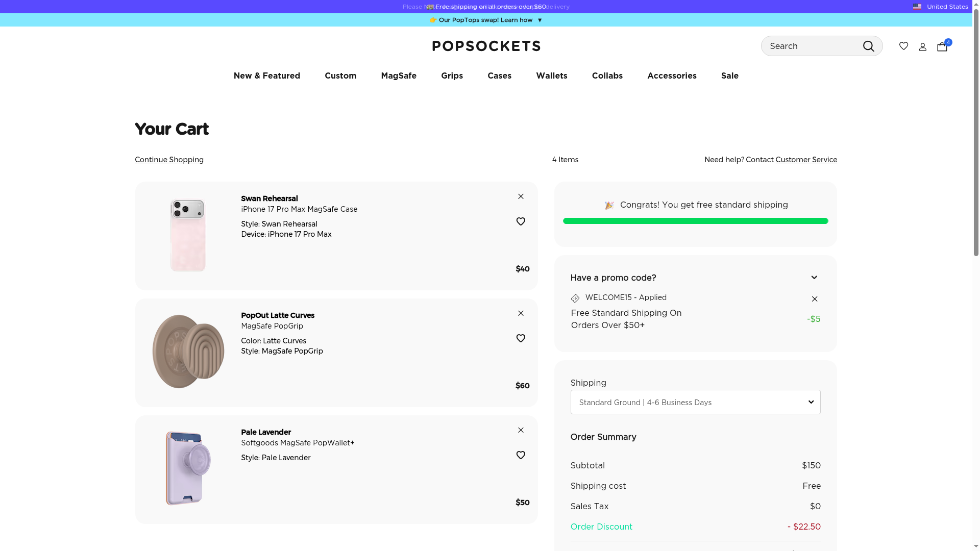Expand the PopTops swap banner arrow
Viewport: 980px width, 551px height.
pyautogui.click(x=540, y=20)
